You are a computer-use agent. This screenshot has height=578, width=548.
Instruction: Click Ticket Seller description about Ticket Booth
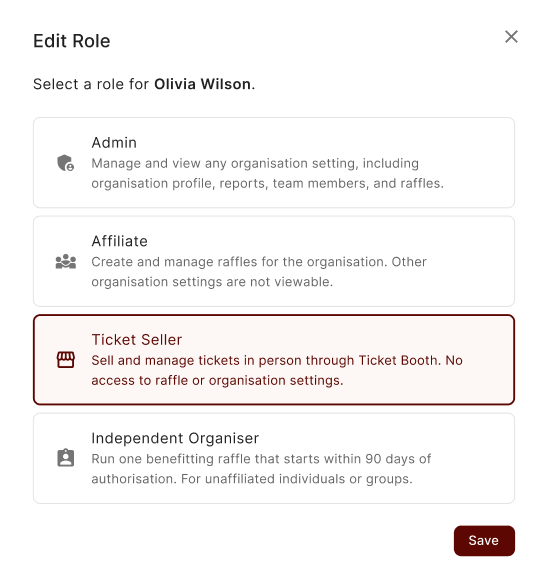click(277, 370)
